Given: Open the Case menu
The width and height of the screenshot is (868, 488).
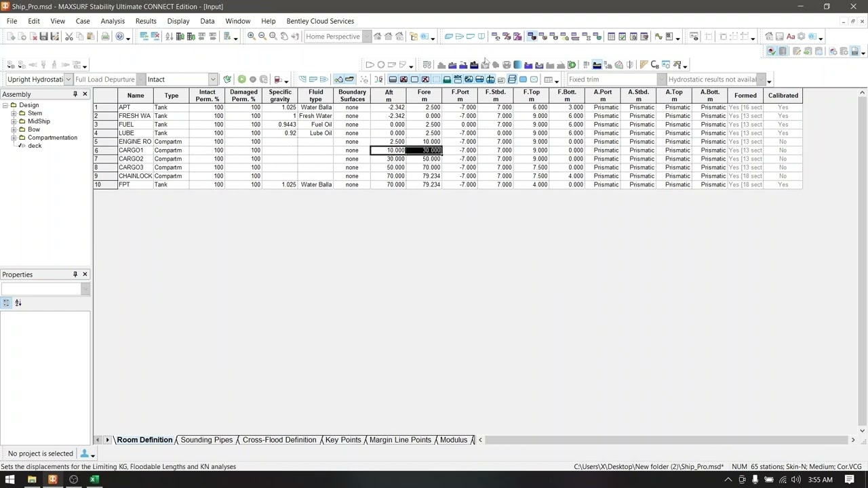Looking at the screenshot, I should [x=83, y=21].
